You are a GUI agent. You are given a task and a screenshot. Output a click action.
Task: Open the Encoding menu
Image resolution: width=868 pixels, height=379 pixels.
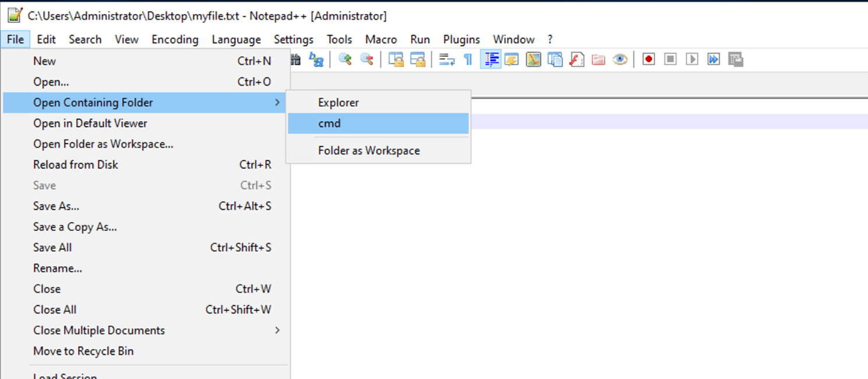coord(175,39)
